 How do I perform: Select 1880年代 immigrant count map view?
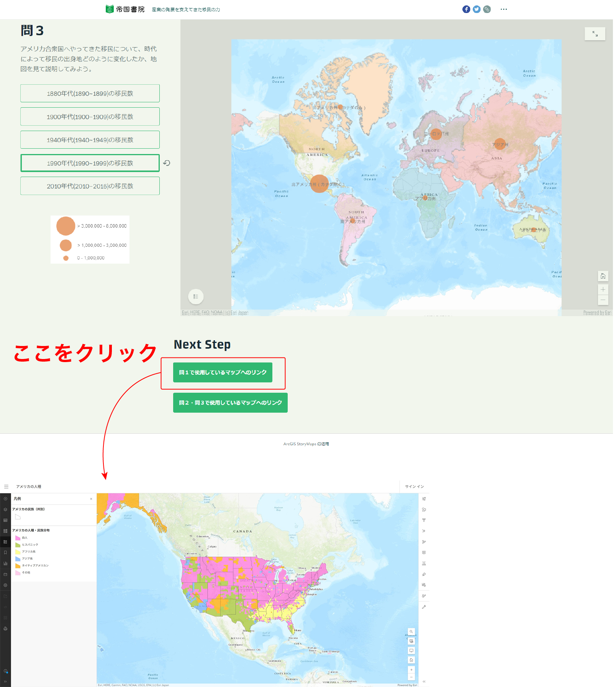pos(90,93)
